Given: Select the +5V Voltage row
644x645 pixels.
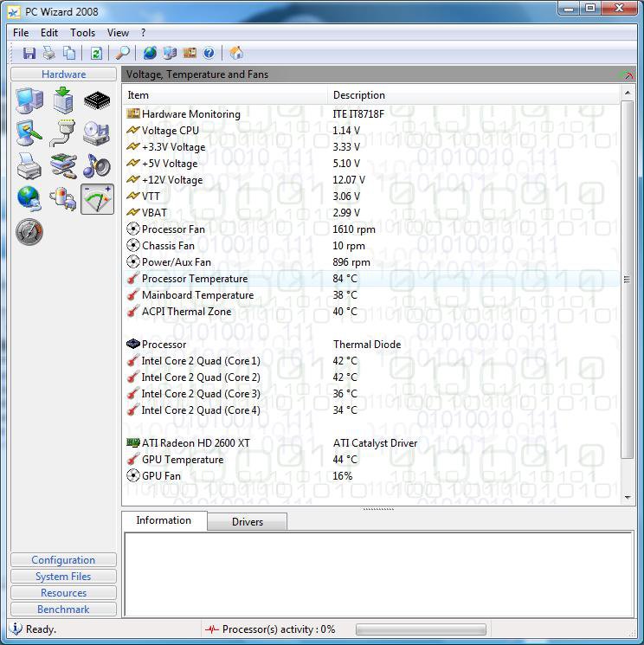Looking at the screenshot, I should [371, 164].
